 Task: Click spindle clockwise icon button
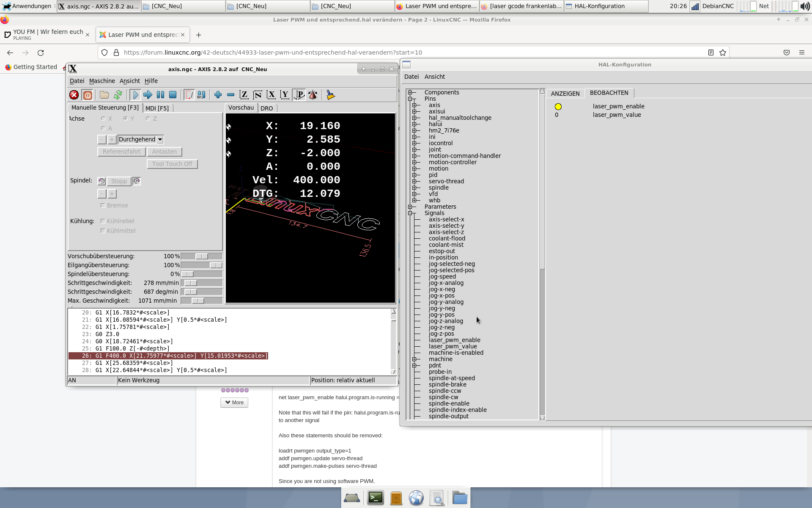[x=137, y=181]
